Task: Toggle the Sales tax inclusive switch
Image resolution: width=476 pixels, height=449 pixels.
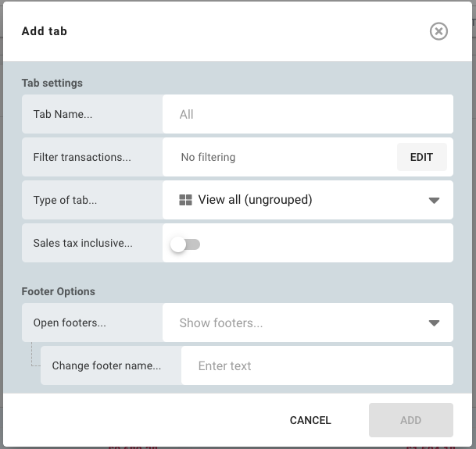Action: pos(185,244)
